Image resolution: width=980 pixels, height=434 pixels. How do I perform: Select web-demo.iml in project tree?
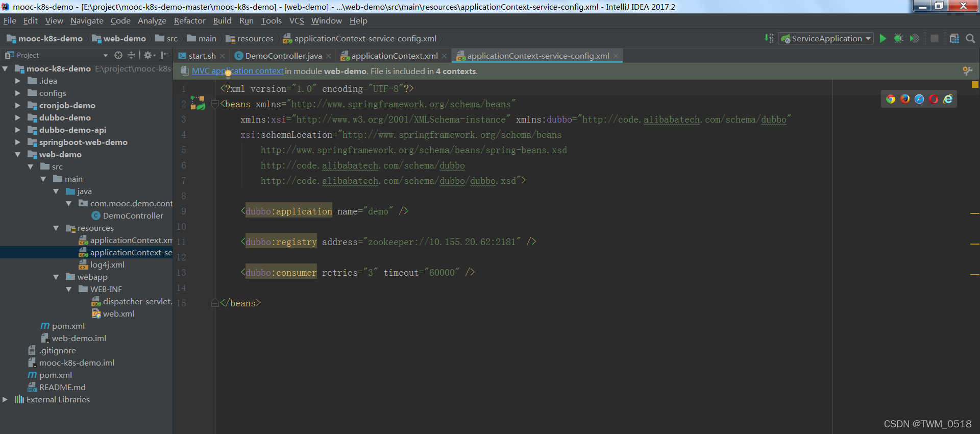79,338
